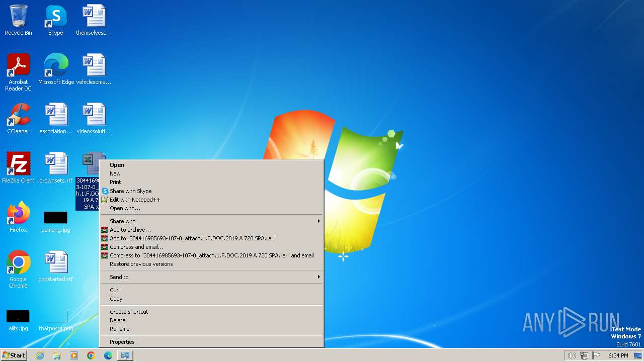Select the association... Word document icon
This screenshot has height=362, width=644.
point(56,119)
